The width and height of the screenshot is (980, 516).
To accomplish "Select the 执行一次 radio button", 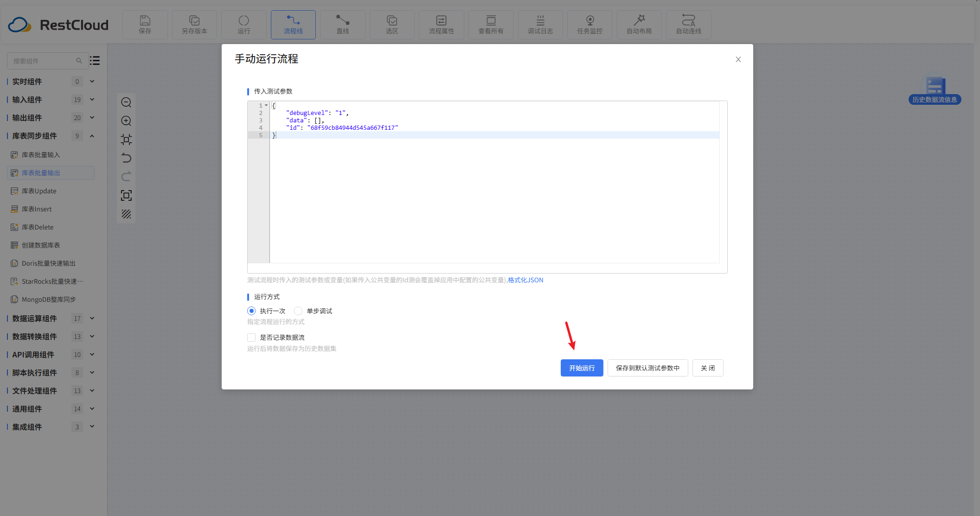I will [x=251, y=311].
